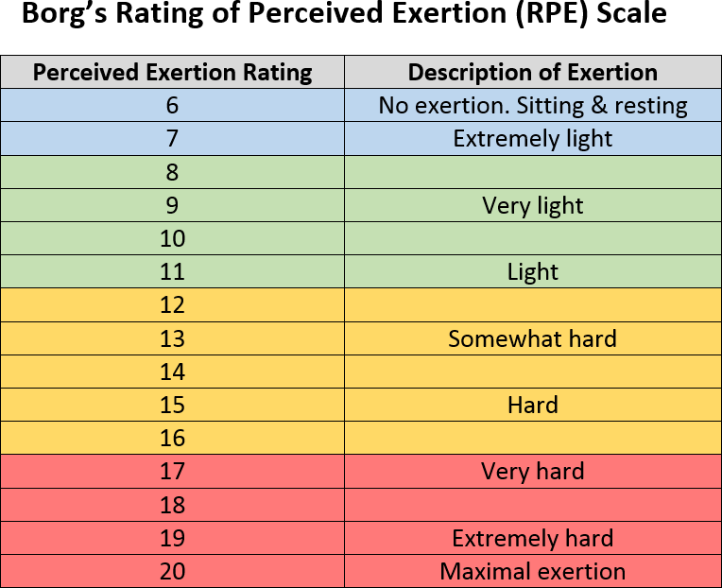
Task: Select the 'Extremely hard' description cell
Action: click(532, 538)
